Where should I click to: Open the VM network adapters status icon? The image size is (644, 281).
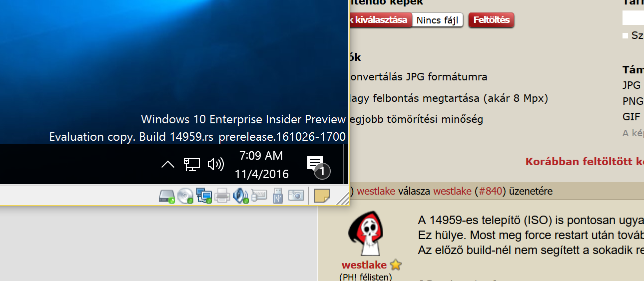204,196
